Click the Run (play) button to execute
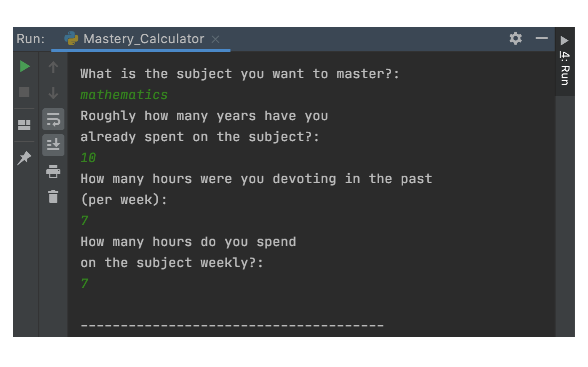Image resolution: width=588 pixels, height=367 pixels. pyautogui.click(x=24, y=66)
